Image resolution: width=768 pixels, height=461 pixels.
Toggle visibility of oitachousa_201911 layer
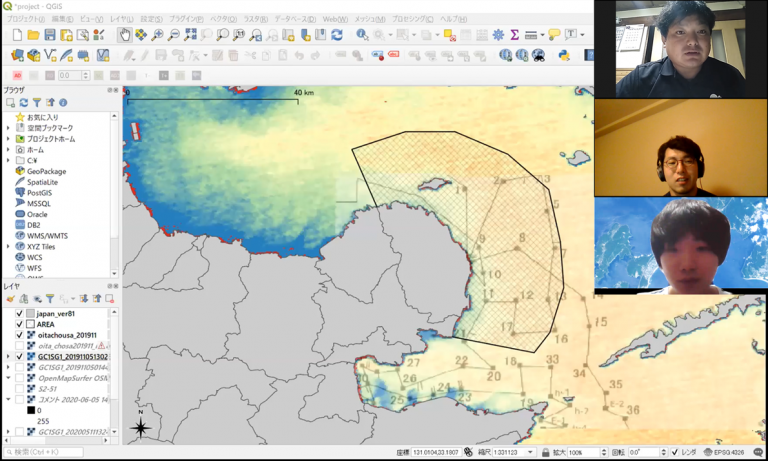point(20,335)
